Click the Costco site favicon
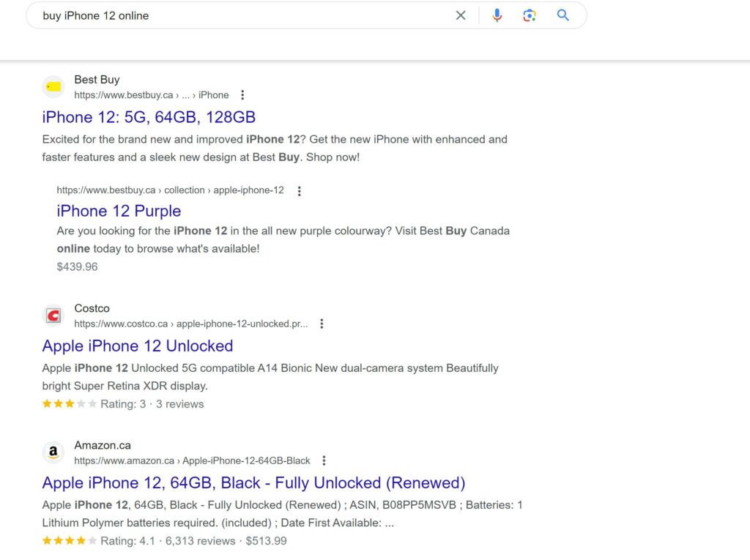 (x=53, y=315)
